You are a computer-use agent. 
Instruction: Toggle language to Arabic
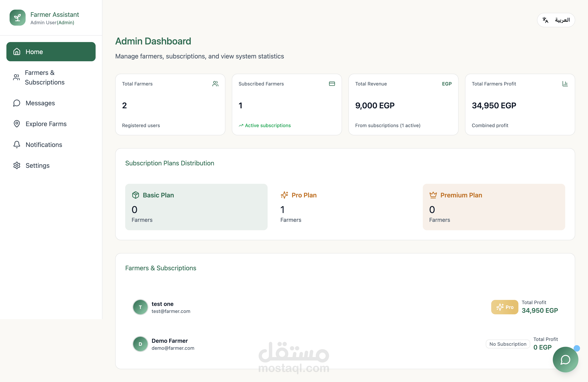click(x=556, y=20)
